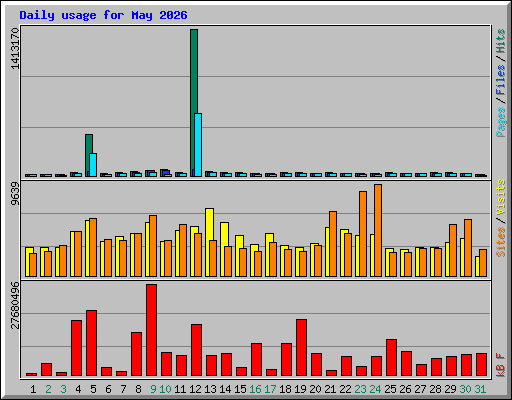Select the orange bar on day 21
The height and width of the screenshot is (400, 512).
pos(333,244)
